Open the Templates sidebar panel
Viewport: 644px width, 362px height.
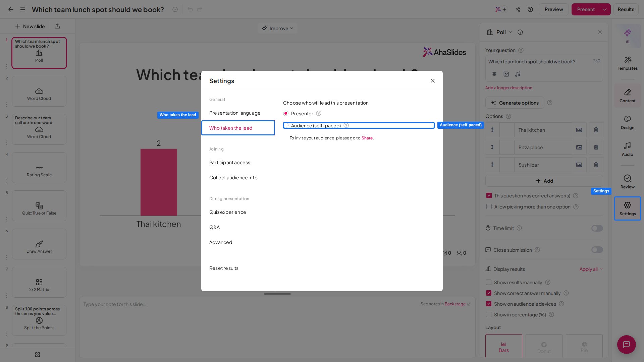(627, 63)
